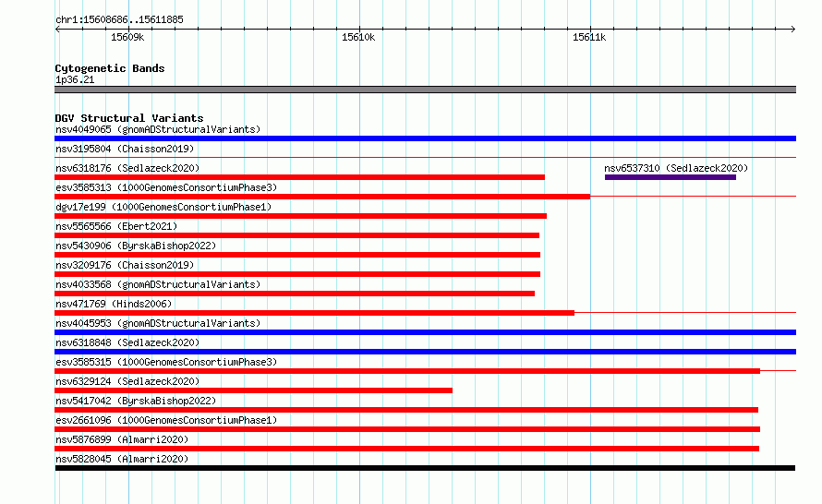Click the ruler's right arrow end

pos(792,30)
